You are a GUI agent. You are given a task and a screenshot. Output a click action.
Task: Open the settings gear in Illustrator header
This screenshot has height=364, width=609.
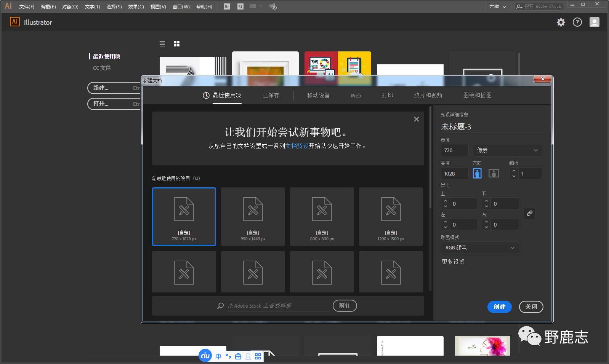561,22
